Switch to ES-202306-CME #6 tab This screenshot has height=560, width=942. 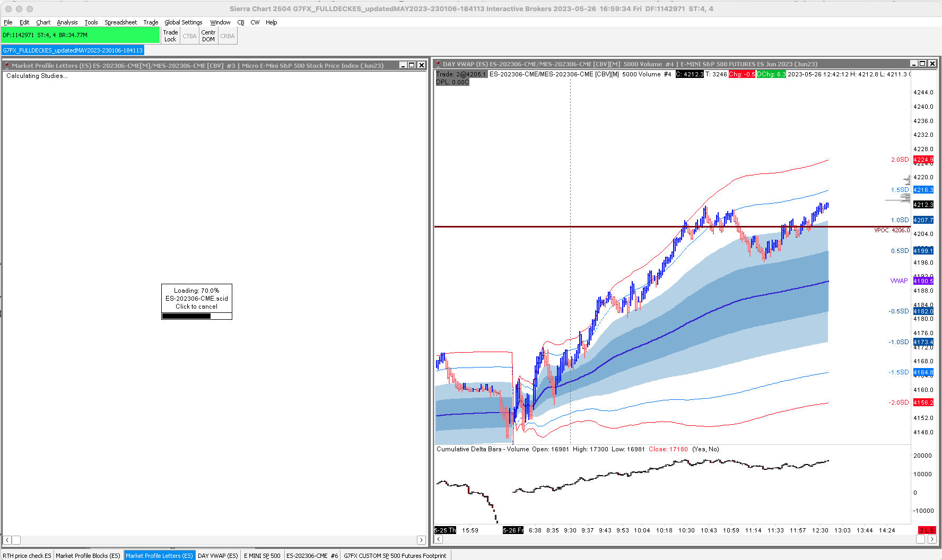(x=312, y=556)
